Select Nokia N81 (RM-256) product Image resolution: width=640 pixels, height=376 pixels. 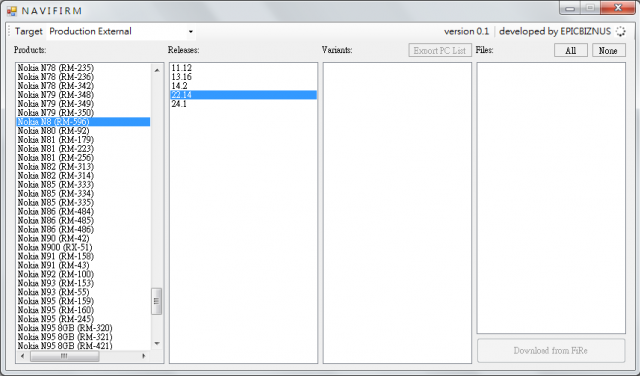(x=83, y=158)
